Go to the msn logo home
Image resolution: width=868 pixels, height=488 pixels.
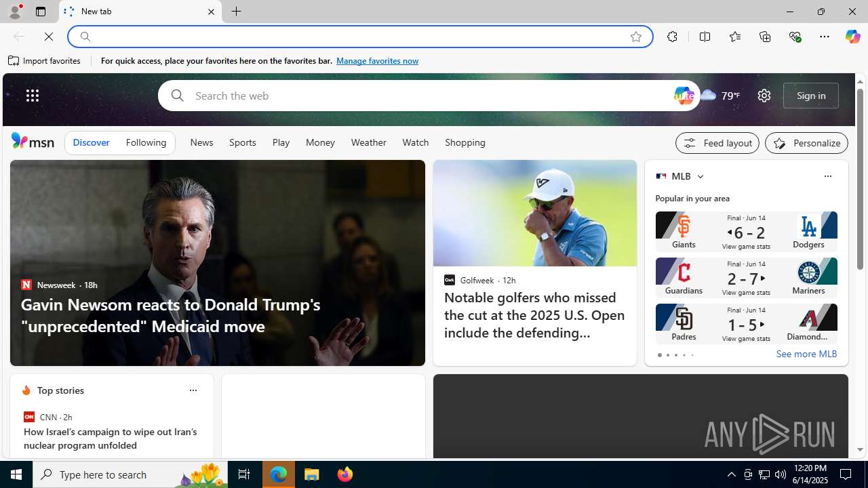click(x=33, y=141)
